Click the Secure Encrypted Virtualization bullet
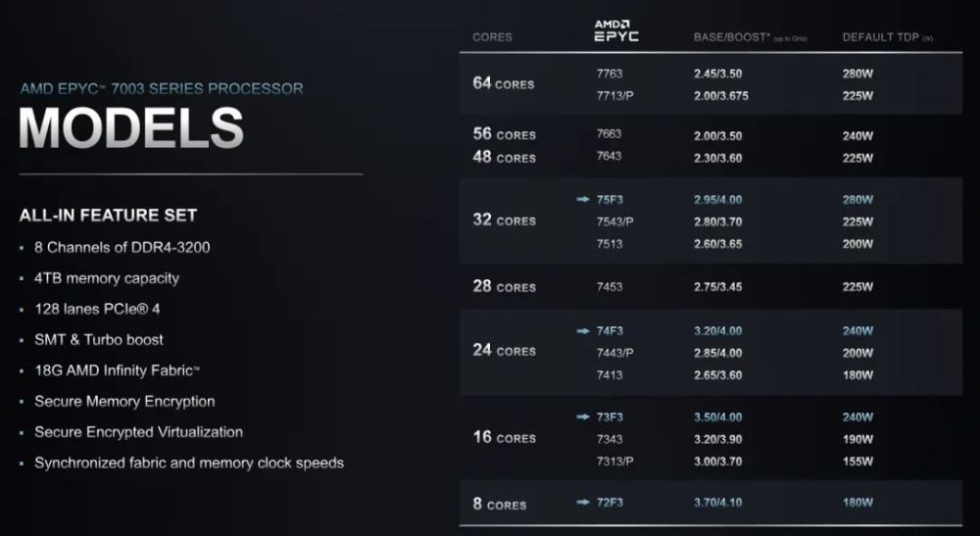The image size is (980, 536). tap(138, 432)
